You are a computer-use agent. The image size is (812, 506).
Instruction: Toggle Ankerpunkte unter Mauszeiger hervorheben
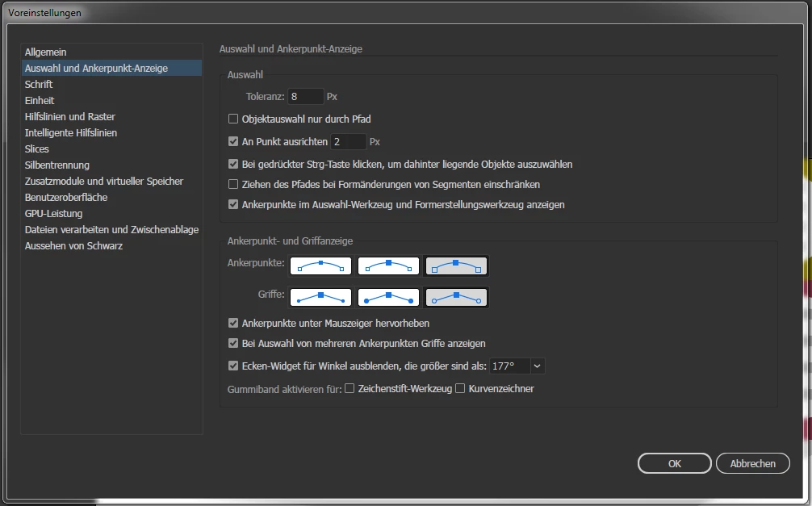tap(233, 323)
